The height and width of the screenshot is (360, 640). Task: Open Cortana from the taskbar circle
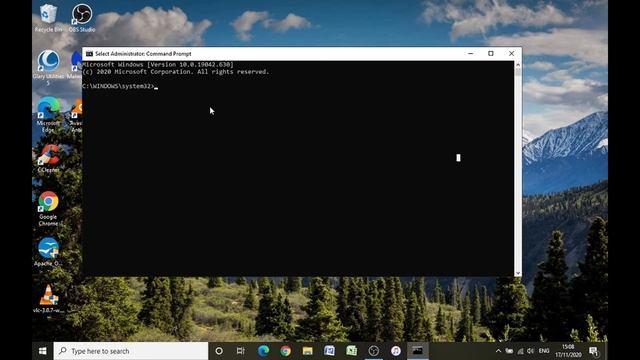(x=219, y=351)
